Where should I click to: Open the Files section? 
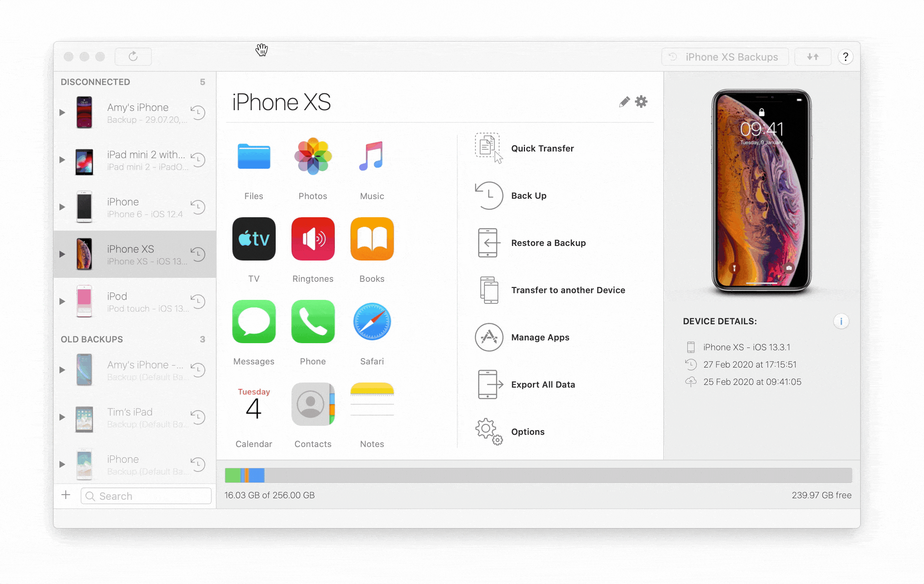pyautogui.click(x=254, y=166)
